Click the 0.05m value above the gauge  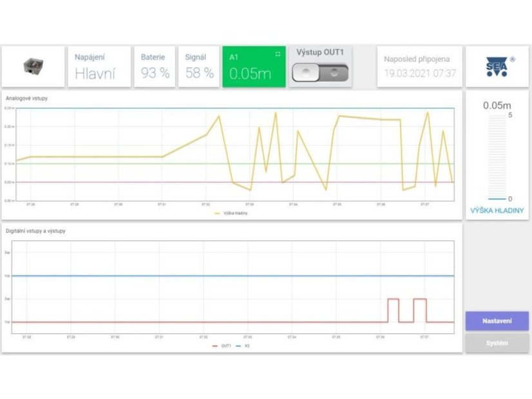tap(497, 106)
